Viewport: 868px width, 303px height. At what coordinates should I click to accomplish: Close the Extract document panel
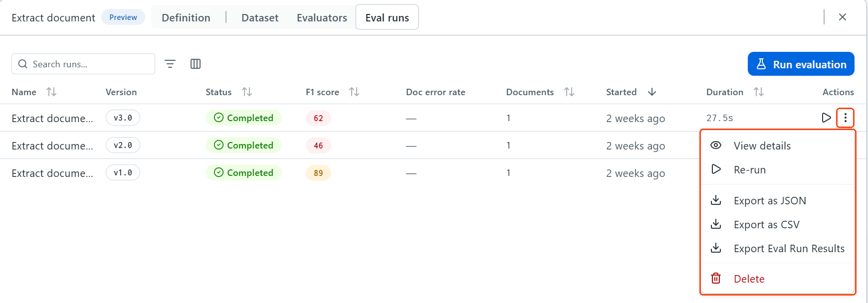(x=843, y=17)
